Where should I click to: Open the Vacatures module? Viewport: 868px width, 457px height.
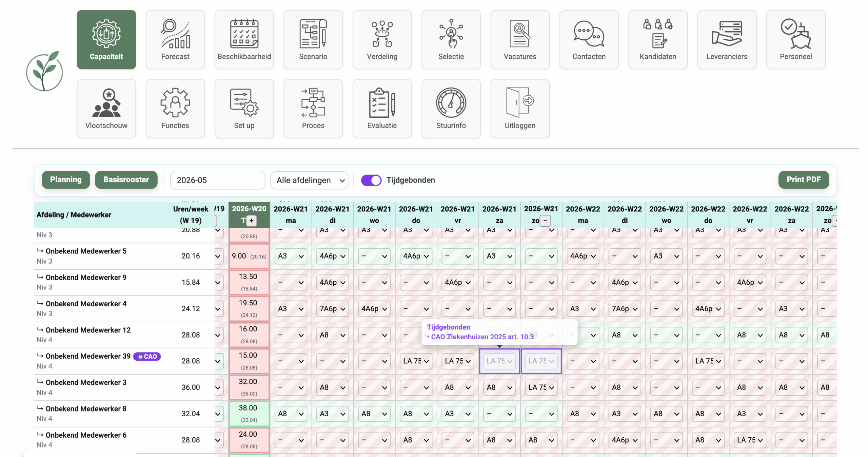(520, 40)
